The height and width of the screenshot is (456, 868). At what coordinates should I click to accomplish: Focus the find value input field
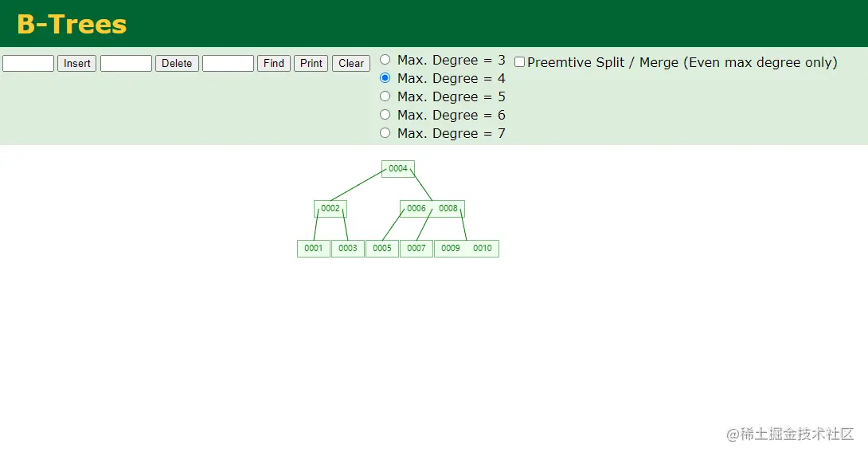coord(228,63)
